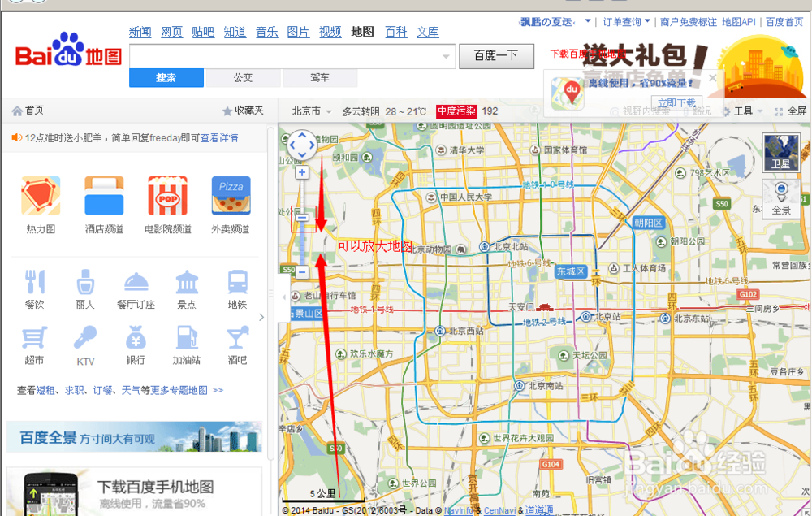
Task: Select the 餐饮 dining category icon
Action: [35, 281]
